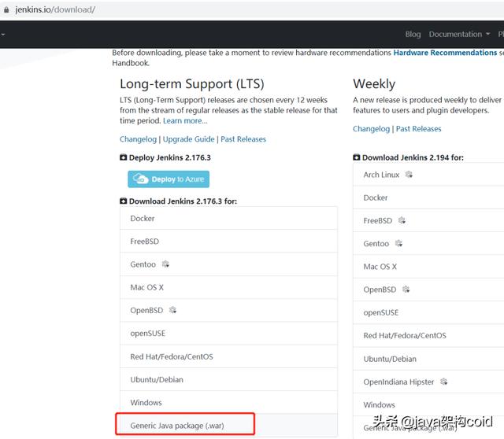504x439 pixels.
Task: Select FreeBSD in the Weekly list
Action: [x=428, y=220]
